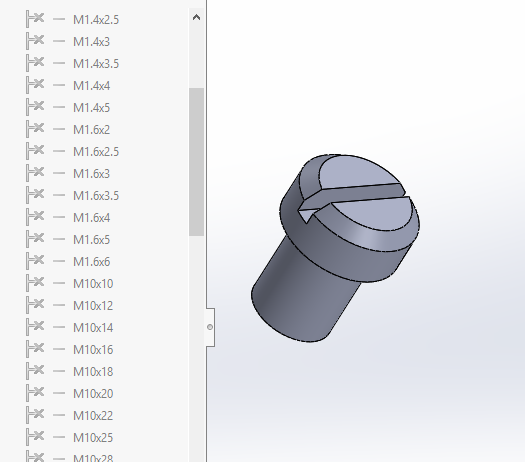Click the configuration icon beside M10x25

35,437
